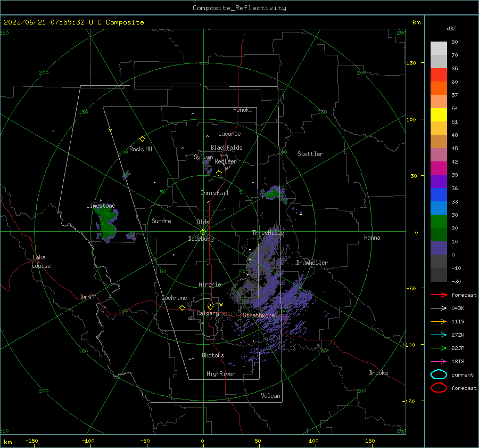Select the Lacombe town label
The width and height of the screenshot is (479, 448).
(x=229, y=134)
